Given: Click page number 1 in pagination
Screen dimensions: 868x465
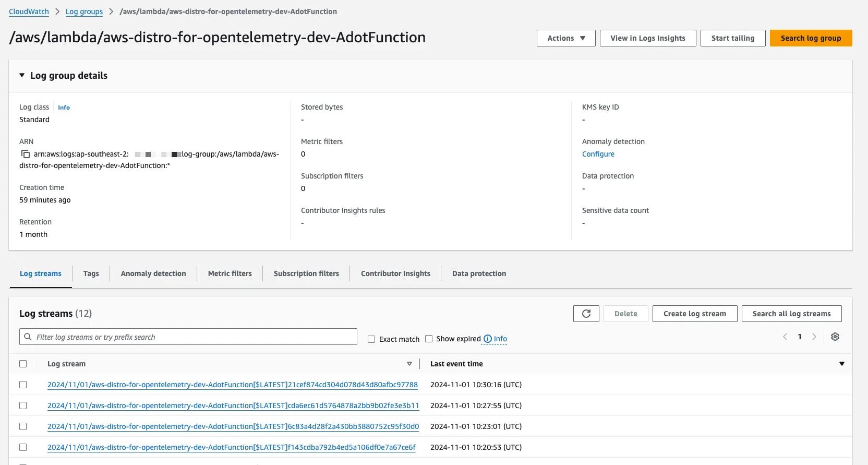Looking at the screenshot, I should coord(799,337).
